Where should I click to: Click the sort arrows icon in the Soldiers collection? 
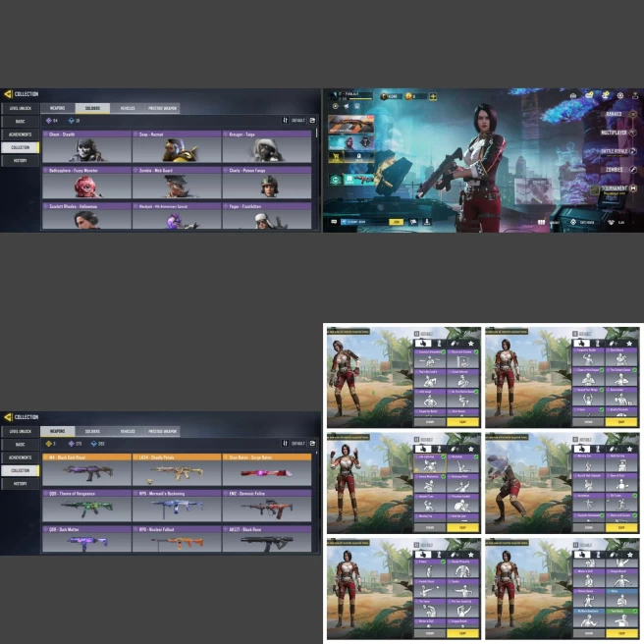(285, 121)
